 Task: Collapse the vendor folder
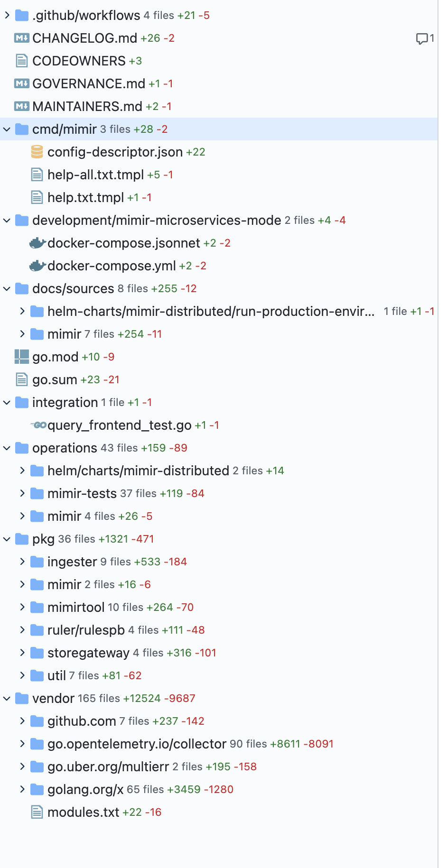7,698
